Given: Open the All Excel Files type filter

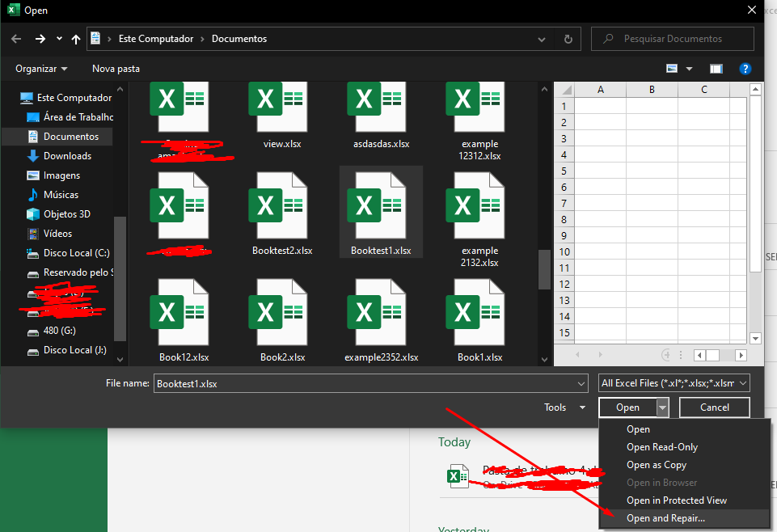Looking at the screenshot, I should 674,383.
